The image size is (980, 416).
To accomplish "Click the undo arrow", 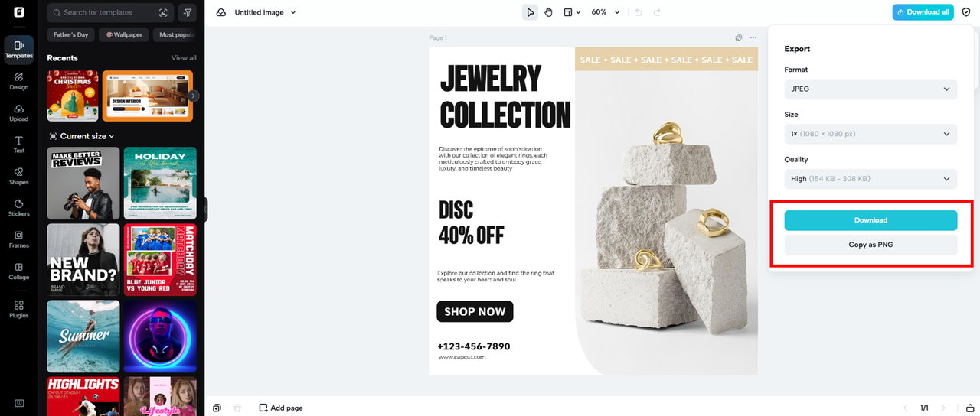I will (x=639, y=12).
